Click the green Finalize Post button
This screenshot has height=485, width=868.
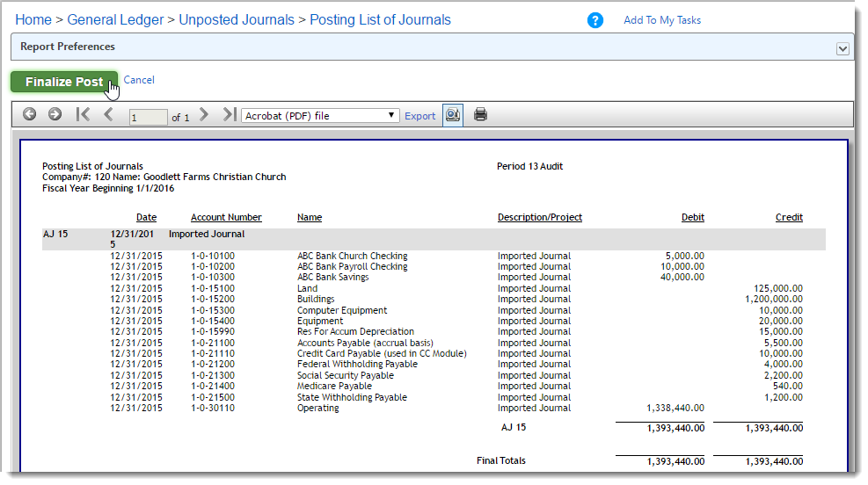click(64, 82)
